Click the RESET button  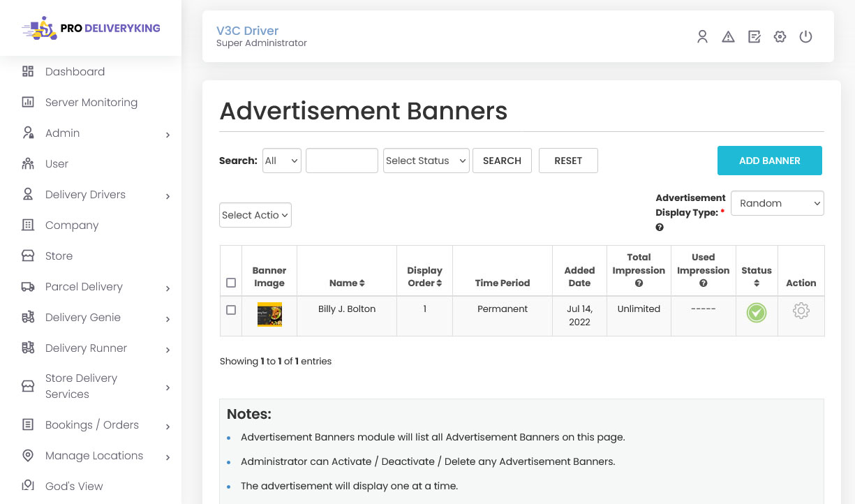click(568, 161)
